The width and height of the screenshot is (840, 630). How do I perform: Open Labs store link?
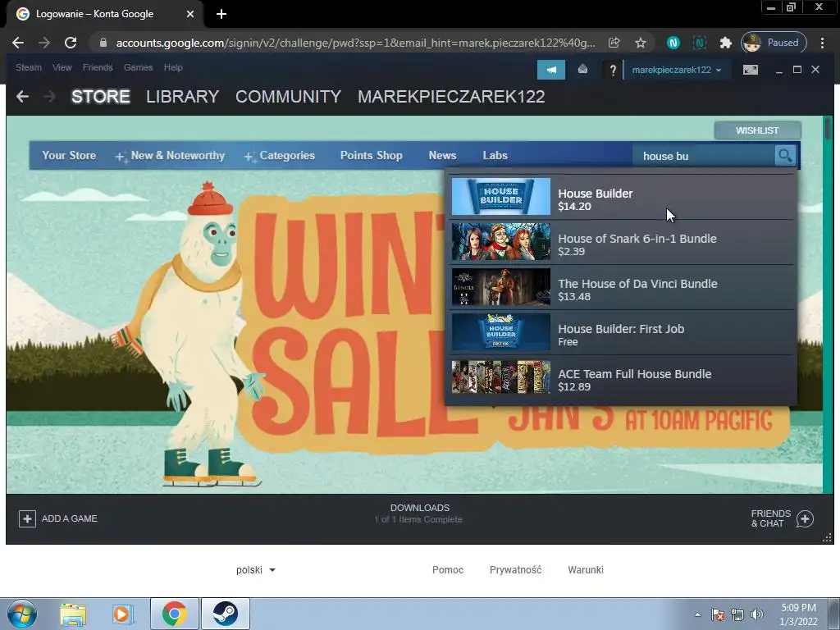[495, 155]
